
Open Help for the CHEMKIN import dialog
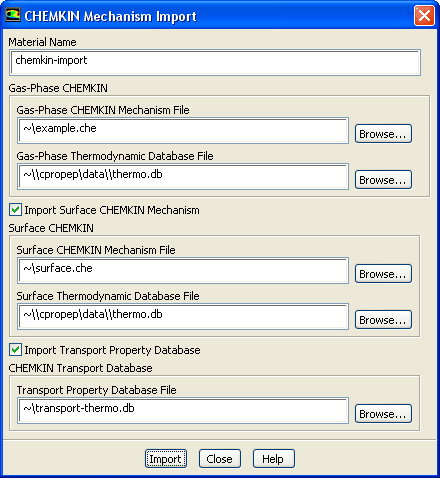click(x=274, y=459)
